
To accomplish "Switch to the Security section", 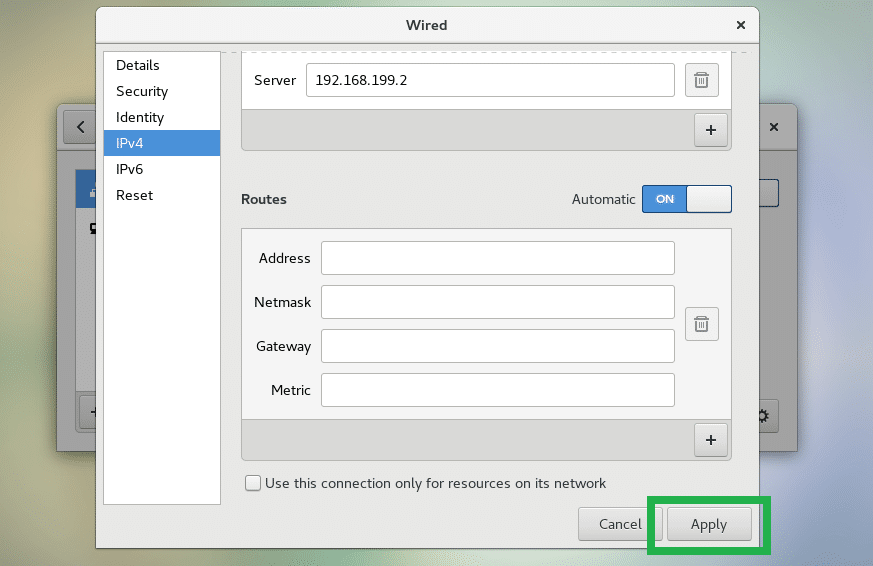I will [142, 91].
